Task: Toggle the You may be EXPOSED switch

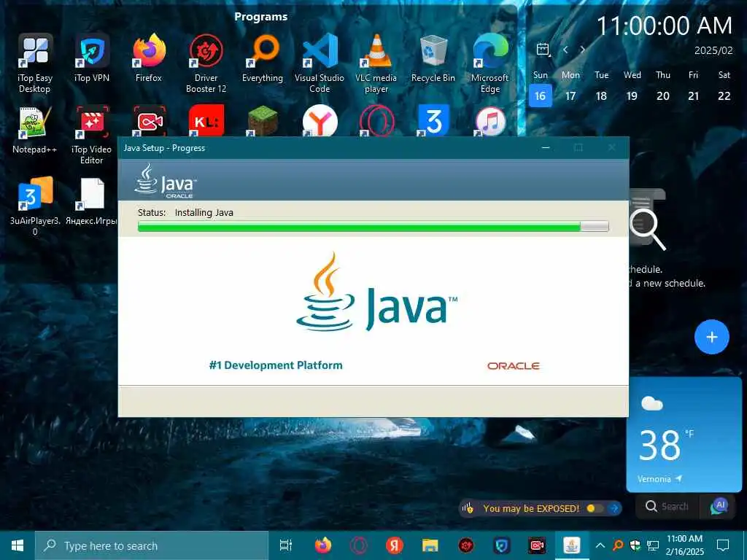Action: pyautogui.click(x=595, y=508)
